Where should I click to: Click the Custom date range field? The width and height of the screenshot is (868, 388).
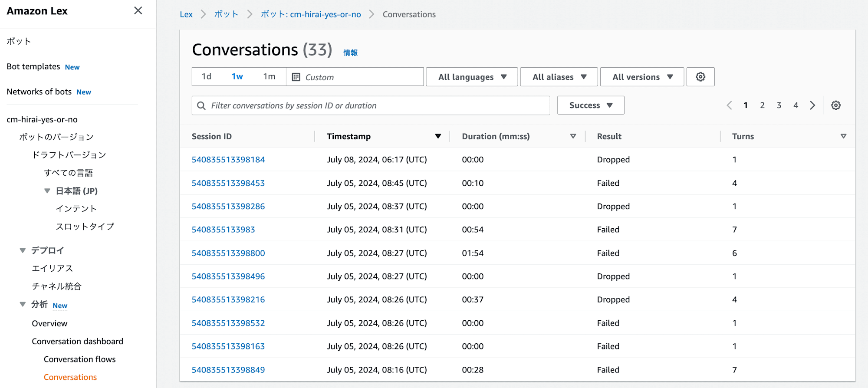tap(355, 77)
